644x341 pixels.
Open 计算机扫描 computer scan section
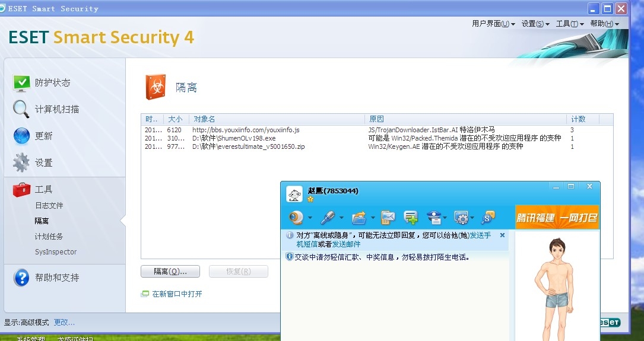(x=45, y=109)
